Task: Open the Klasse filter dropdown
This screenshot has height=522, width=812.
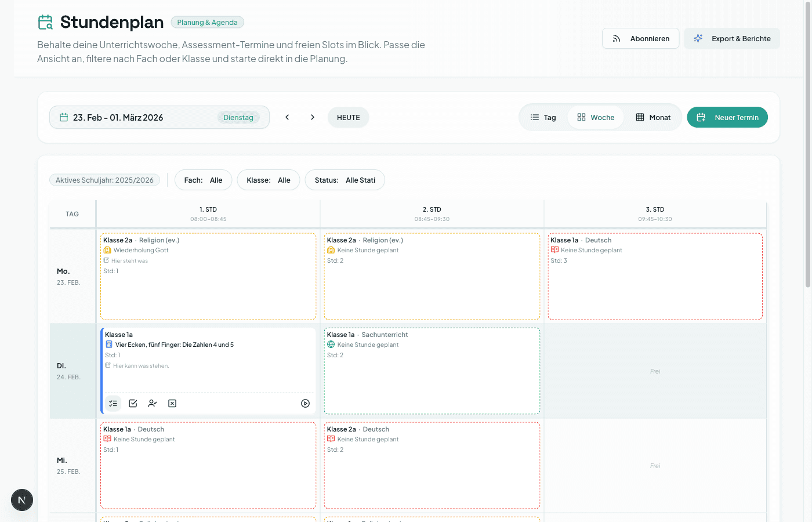Action: [x=269, y=180]
